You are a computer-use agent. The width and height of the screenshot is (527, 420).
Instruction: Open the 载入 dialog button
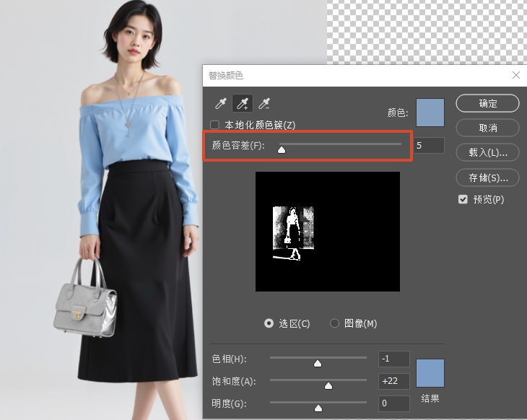click(487, 152)
